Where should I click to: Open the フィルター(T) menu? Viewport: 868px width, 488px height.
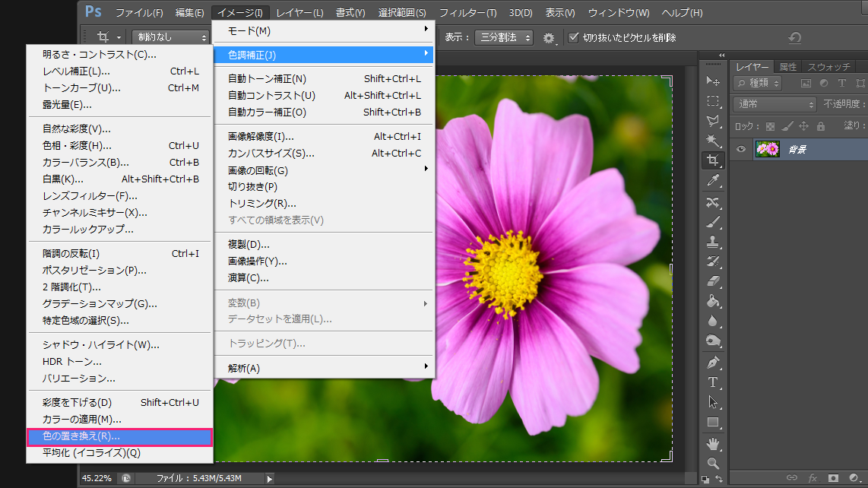pyautogui.click(x=467, y=13)
